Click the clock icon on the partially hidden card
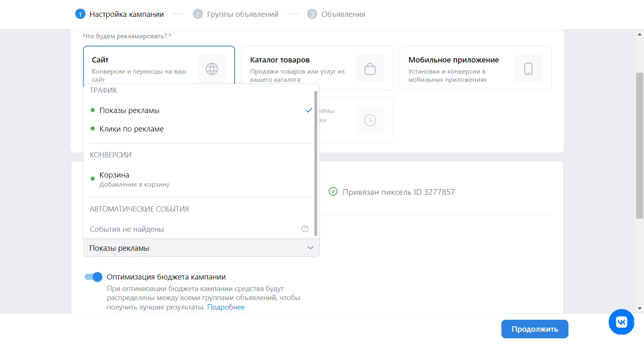 370,120
